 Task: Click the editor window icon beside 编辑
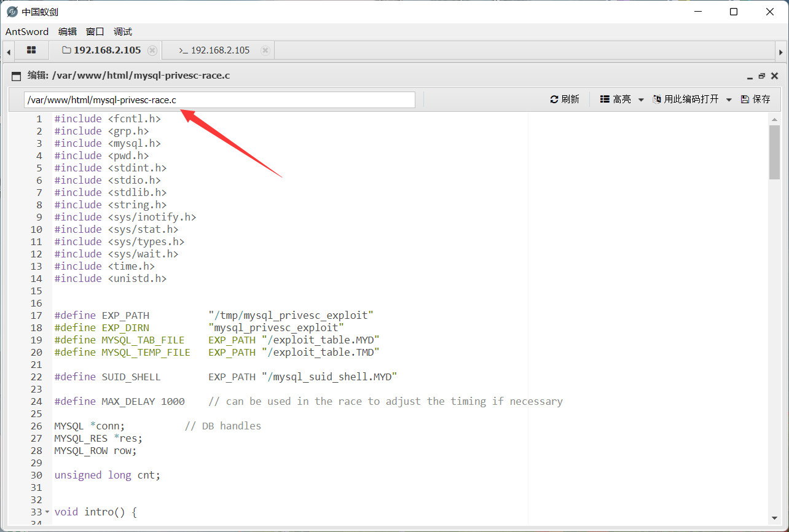pos(17,76)
